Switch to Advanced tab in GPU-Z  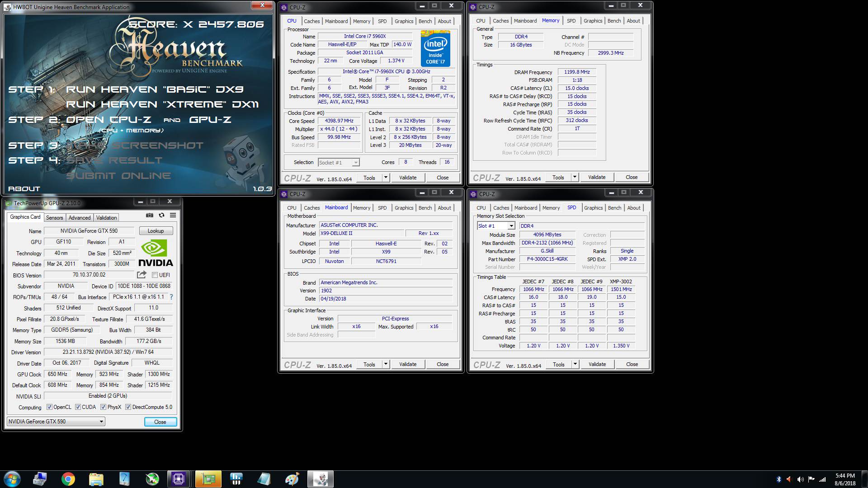click(x=80, y=218)
